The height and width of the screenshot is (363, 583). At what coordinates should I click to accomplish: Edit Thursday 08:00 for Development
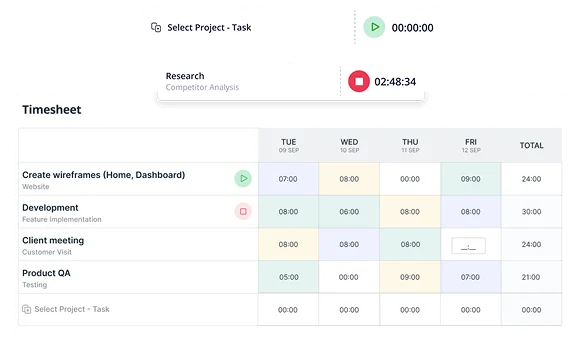[410, 212]
